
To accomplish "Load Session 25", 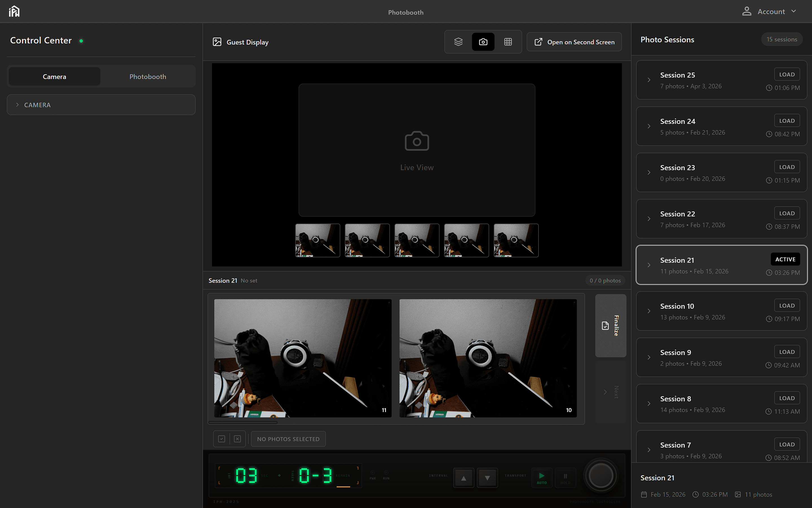I will point(787,74).
